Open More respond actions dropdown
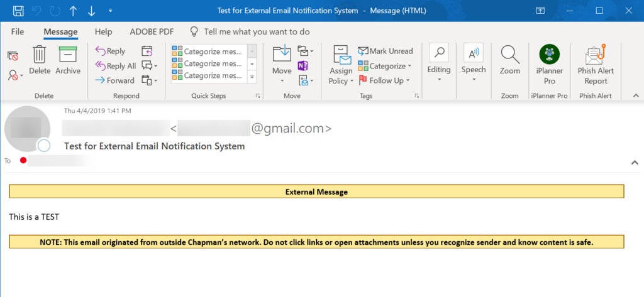Image resolution: width=644 pixels, height=297 pixels. tap(150, 80)
